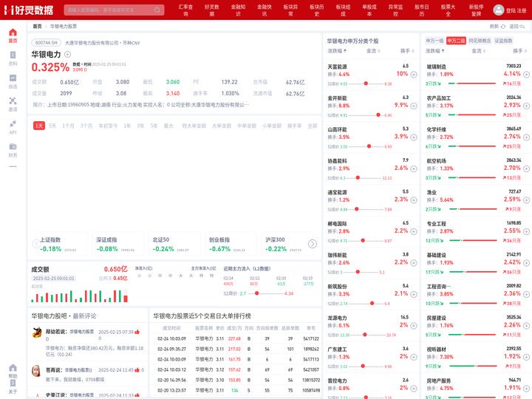532x399 pixels.
Task: Click plus icon beside 专业工程
Action: [x=526, y=231]
